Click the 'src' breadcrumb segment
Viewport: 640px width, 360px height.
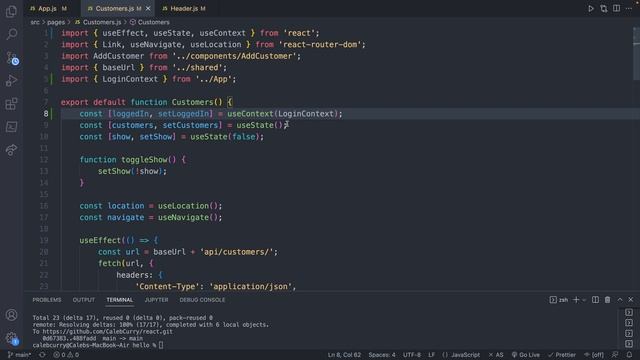pos(35,22)
